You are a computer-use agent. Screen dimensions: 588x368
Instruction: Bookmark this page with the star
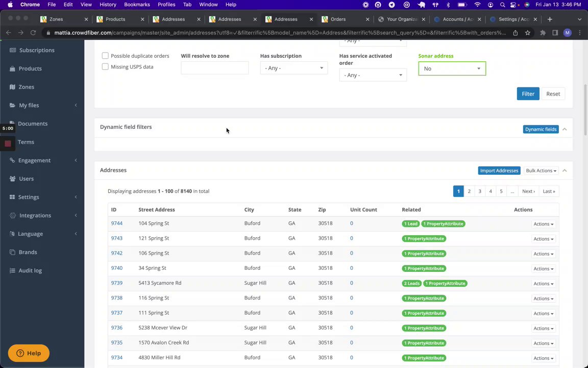pos(528,33)
